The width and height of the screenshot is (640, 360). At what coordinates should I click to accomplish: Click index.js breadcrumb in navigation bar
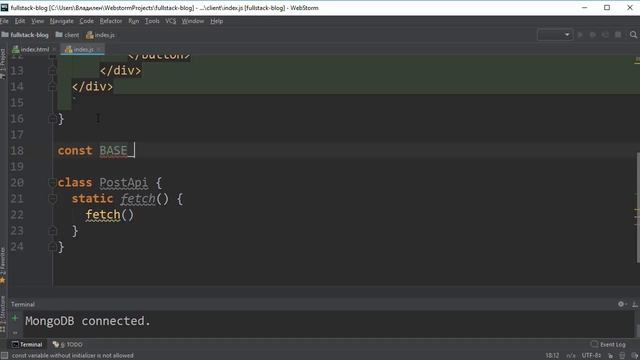(100, 35)
